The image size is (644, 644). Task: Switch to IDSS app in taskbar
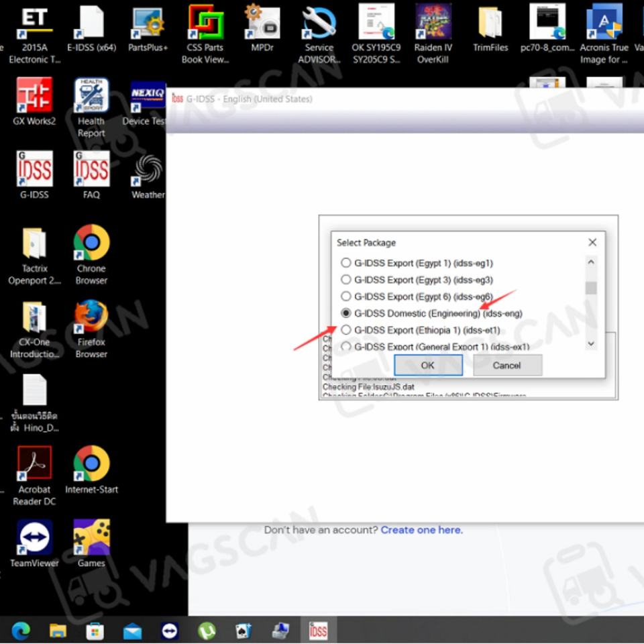pyautogui.click(x=318, y=630)
